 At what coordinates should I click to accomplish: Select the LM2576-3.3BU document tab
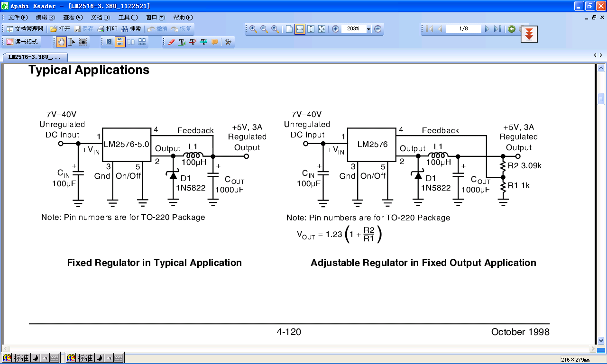coord(35,57)
